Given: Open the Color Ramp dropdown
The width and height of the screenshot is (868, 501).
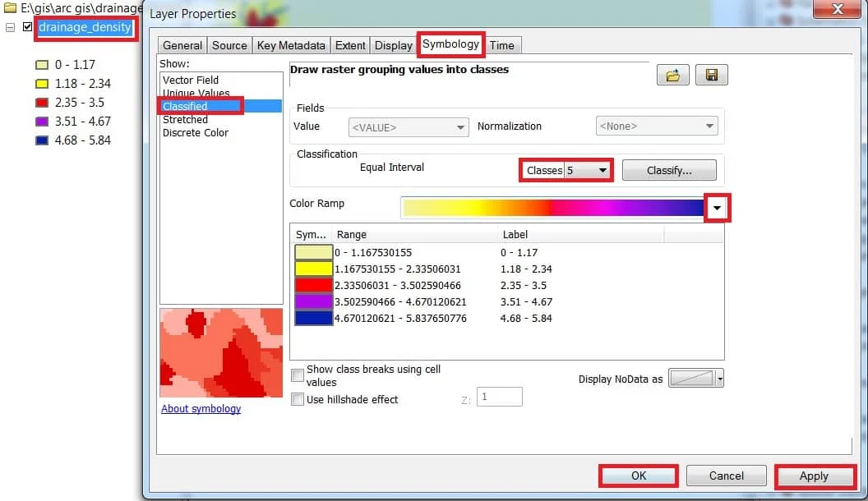Looking at the screenshot, I should [717, 207].
